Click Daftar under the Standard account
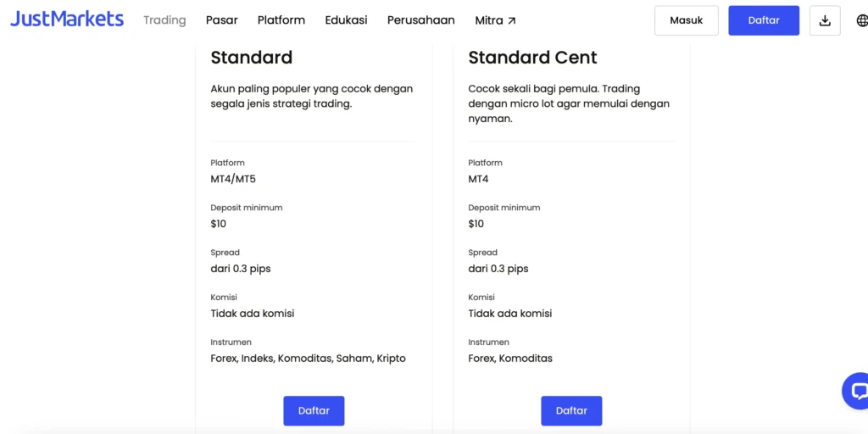Viewport: 868px width, 434px height. pos(314,411)
